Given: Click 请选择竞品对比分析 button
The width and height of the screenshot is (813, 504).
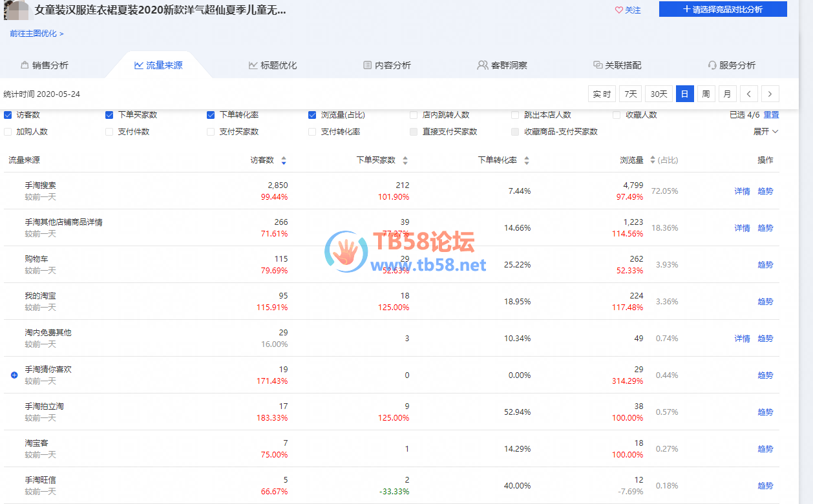Looking at the screenshot, I should click(x=723, y=9).
